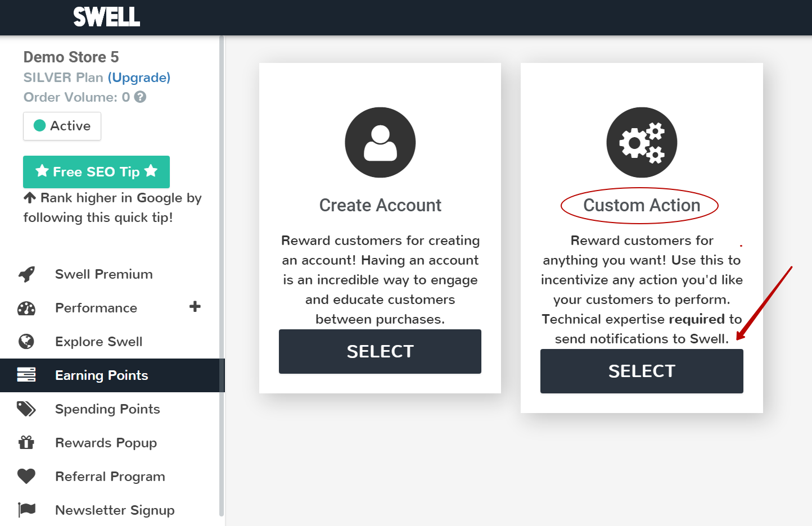The width and height of the screenshot is (812, 526).
Task: Open the Upgrade plan link
Action: click(x=139, y=78)
